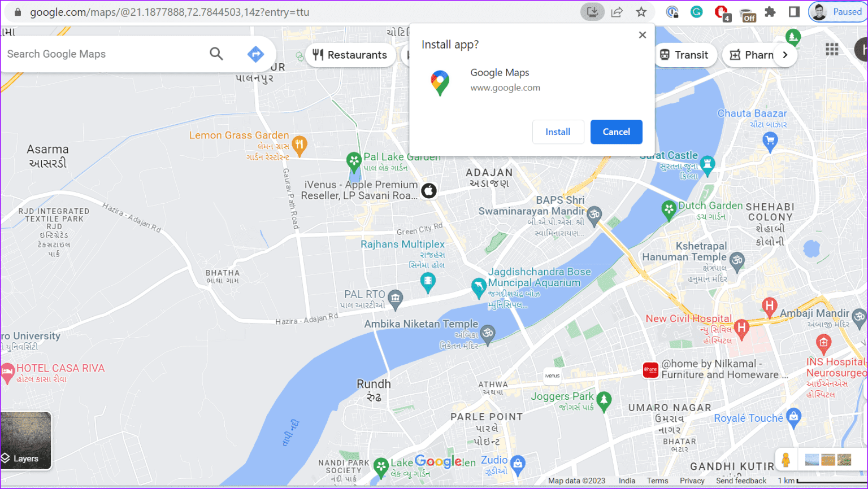Click the Zudio shopping bag pin
This screenshot has width=868, height=489.
pos(518,464)
